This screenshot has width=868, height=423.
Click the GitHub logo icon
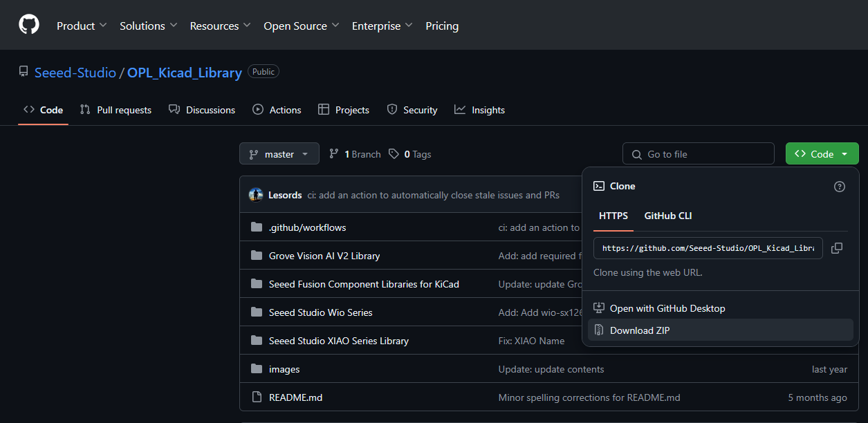(x=29, y=26)
